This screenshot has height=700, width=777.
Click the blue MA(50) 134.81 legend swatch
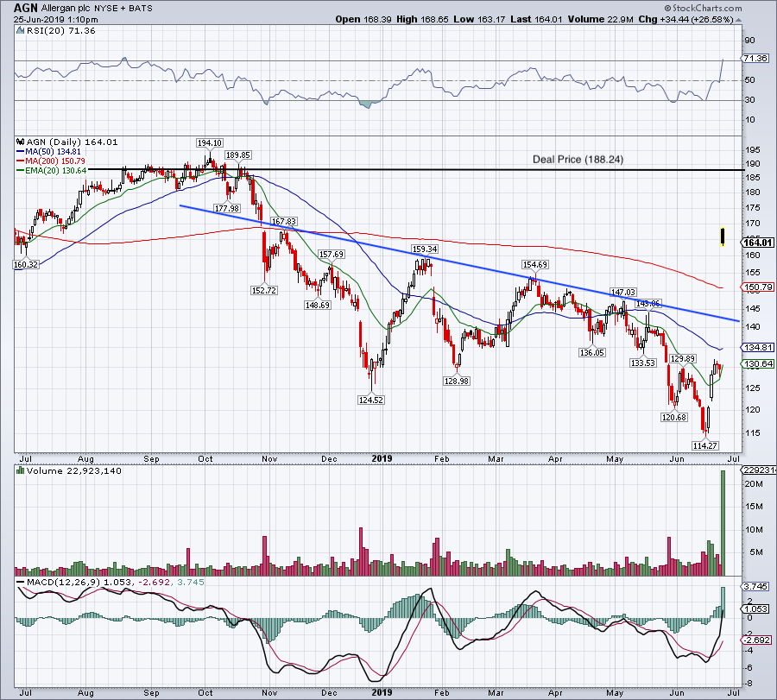21,152
